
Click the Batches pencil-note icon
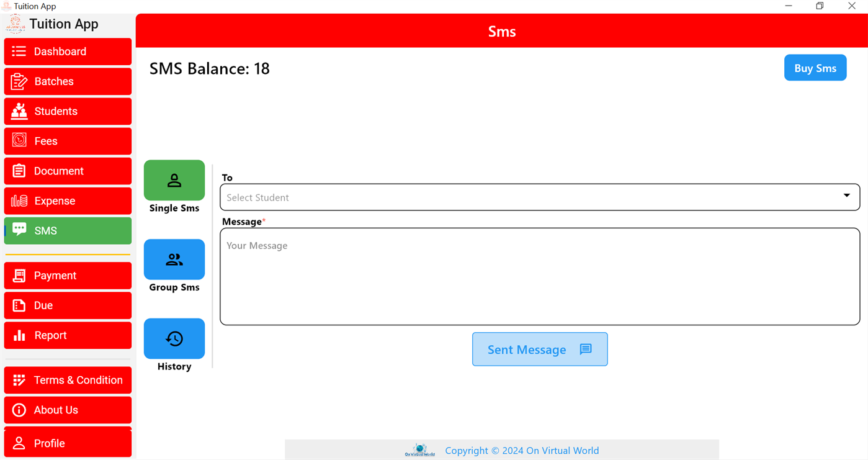19,81
